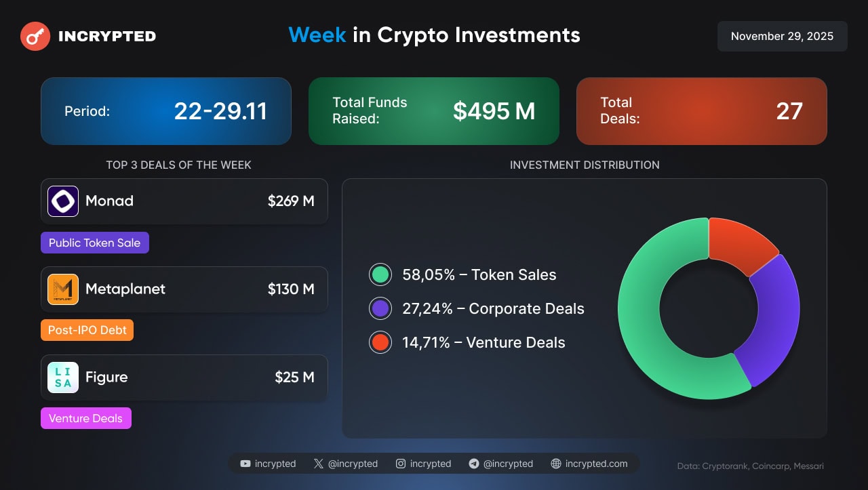Select the Public Token Sale tag
This screenshot has height=490, width=868.
click(95, 243)
